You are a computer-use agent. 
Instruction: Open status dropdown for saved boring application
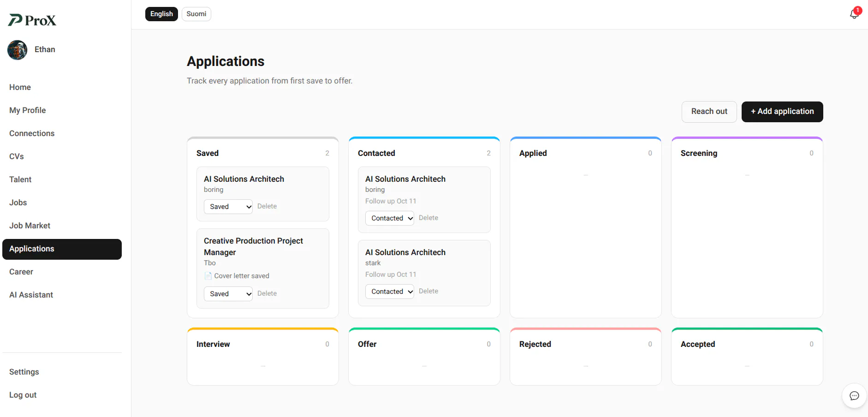click(x=228, y=207)
